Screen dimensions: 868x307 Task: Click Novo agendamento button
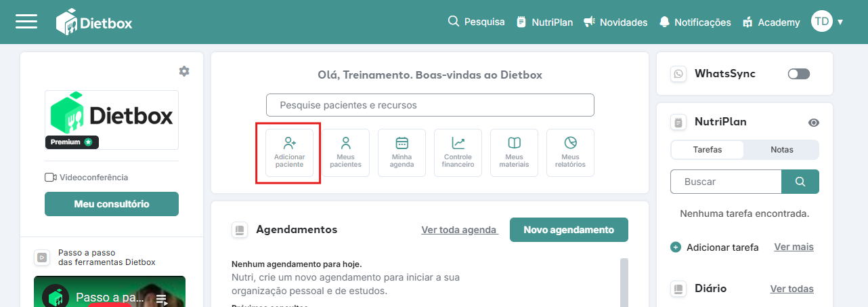(569, 230)
